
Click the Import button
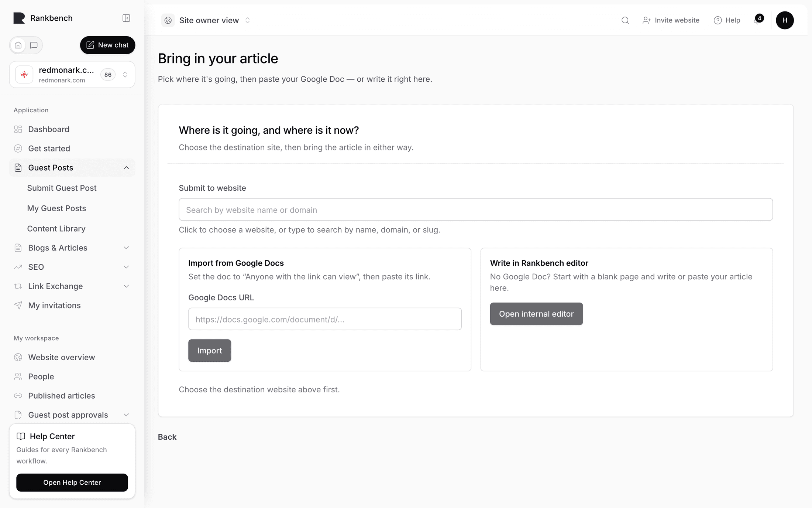210,351
